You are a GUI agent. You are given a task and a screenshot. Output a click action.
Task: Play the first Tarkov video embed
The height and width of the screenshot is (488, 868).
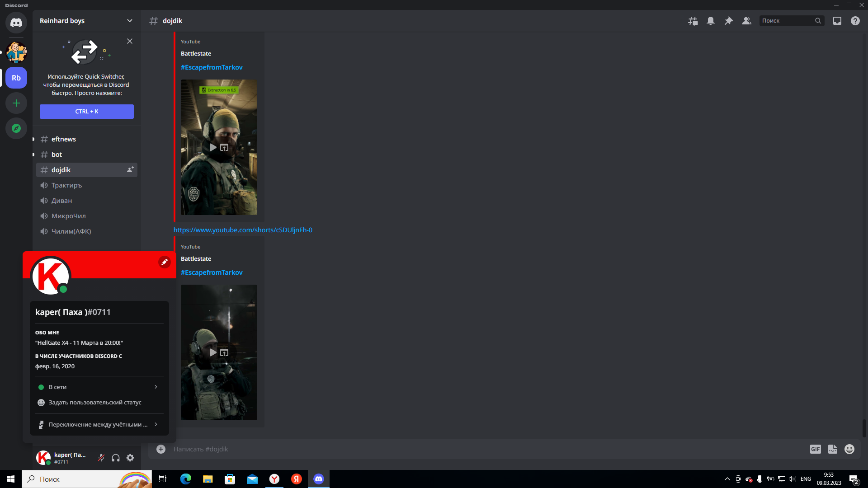[213, 147]
